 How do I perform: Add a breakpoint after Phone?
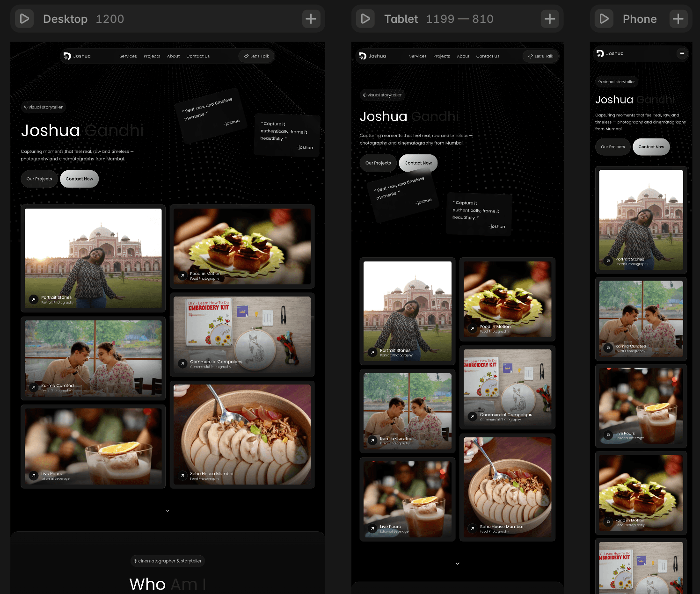pos(678,19)
